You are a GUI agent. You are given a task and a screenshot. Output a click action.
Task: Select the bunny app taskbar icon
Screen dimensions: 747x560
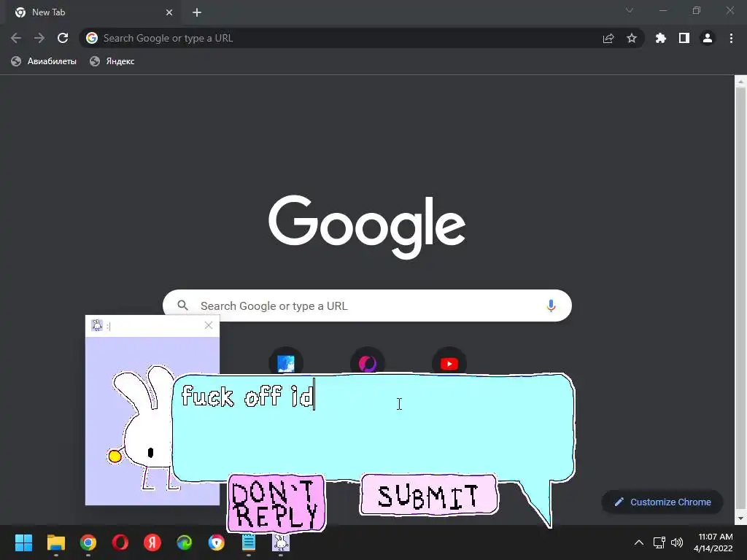pos(281,542)
